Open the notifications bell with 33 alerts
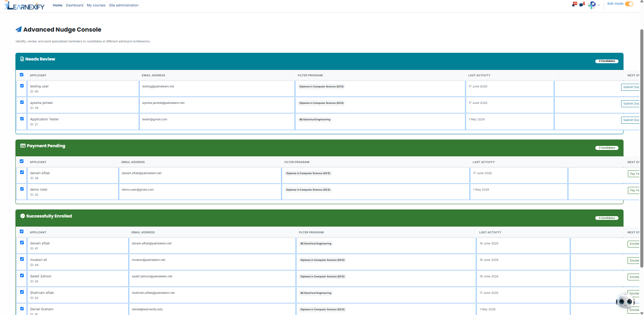This screenshot has height=315, width=644. [x=574, y=4]
